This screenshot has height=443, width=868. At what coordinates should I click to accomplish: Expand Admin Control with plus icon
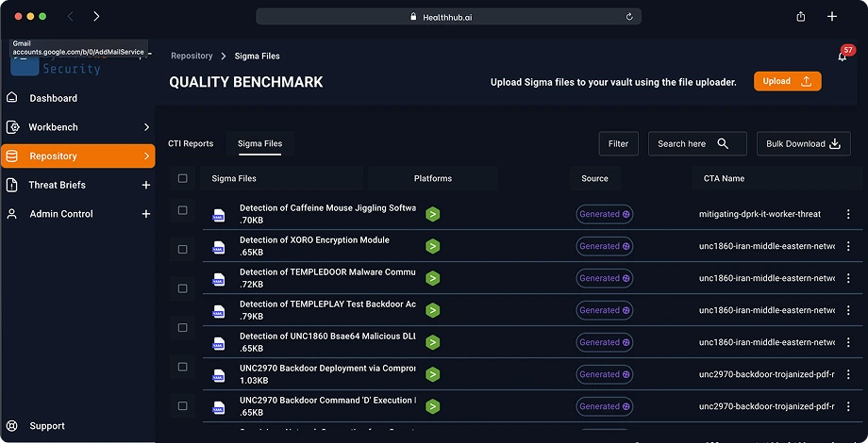click(x=146, y=213)
